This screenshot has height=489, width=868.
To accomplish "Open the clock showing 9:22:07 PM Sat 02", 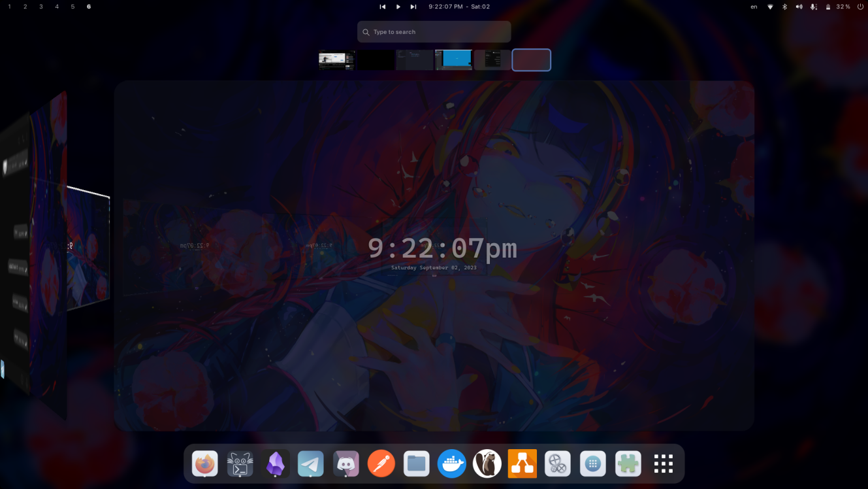I will [459, 7].
